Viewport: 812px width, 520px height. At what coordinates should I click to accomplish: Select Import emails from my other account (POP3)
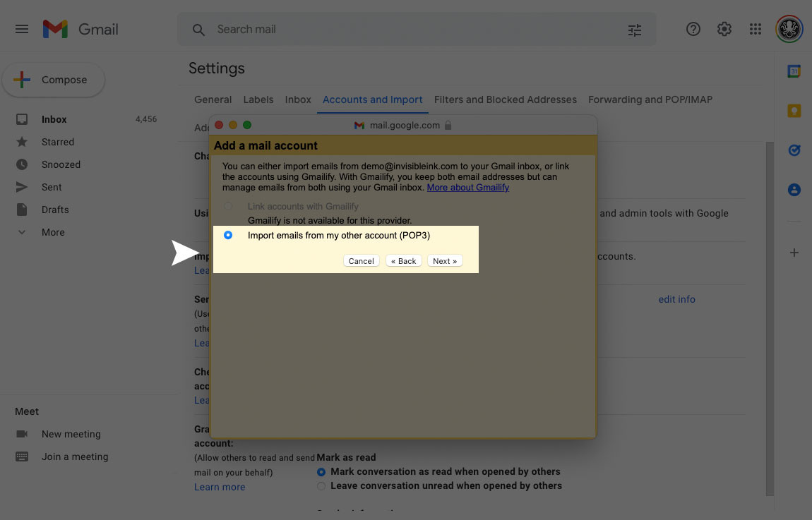(228, 235)
